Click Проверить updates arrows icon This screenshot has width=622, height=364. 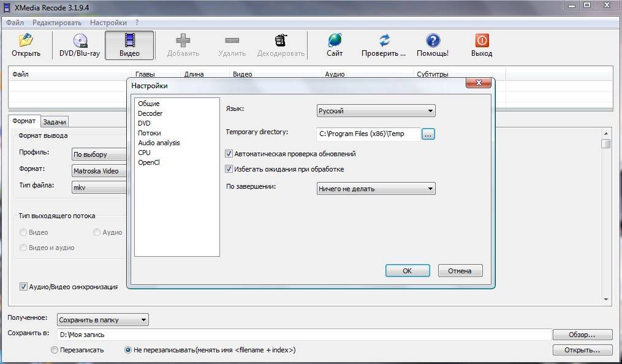point(384,40)
